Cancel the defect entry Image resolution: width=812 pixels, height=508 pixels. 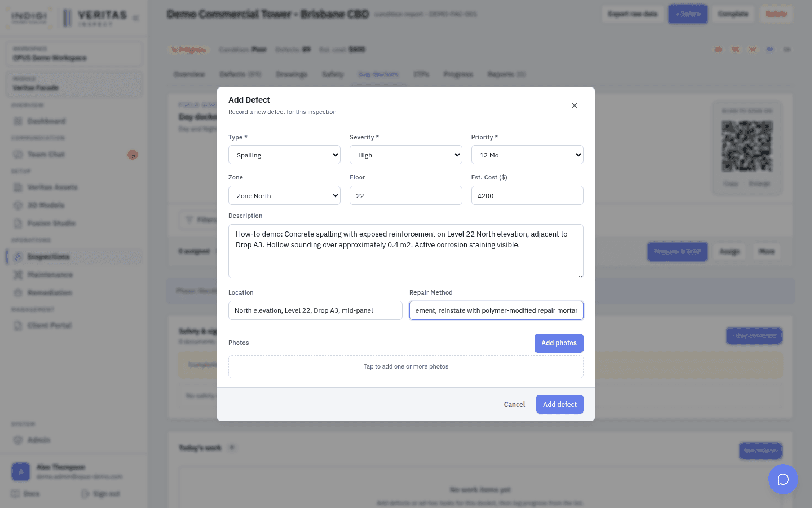pos(514,404)
